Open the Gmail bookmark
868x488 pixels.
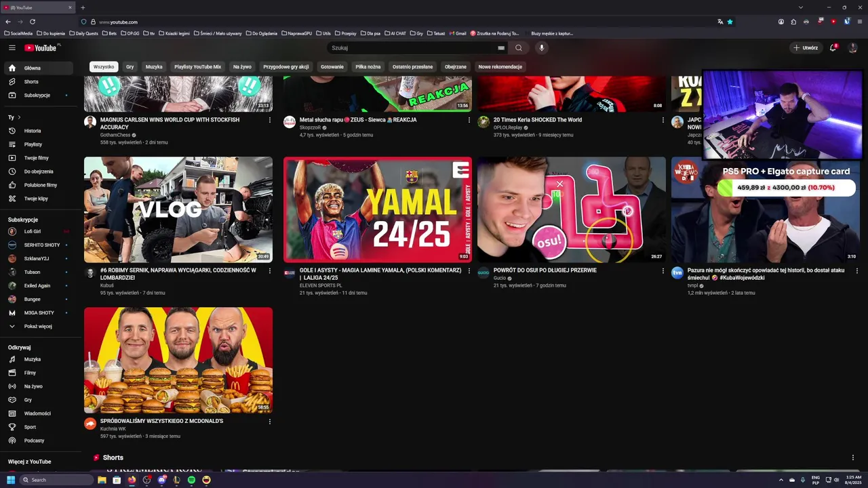[x=458, y=33]
